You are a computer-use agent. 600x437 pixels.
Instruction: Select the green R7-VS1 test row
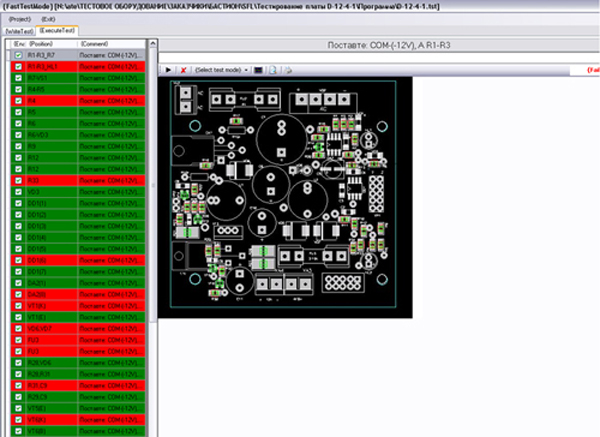[x=48, y=78]
